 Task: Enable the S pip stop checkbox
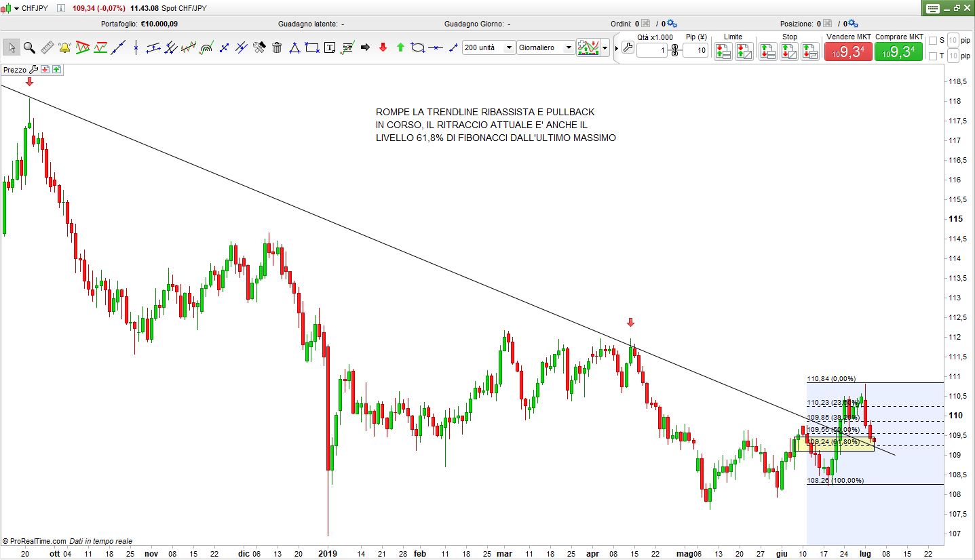point(932,40)
